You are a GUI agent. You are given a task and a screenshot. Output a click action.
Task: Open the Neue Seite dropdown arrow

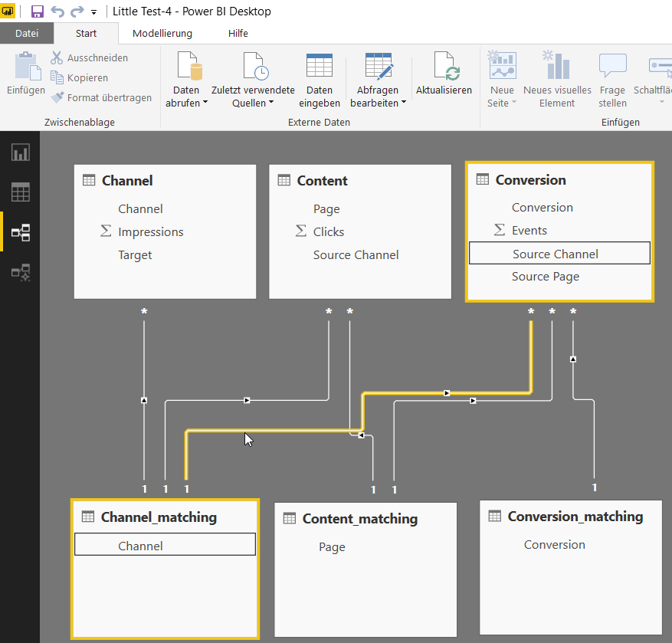click(x=514, y=103)
